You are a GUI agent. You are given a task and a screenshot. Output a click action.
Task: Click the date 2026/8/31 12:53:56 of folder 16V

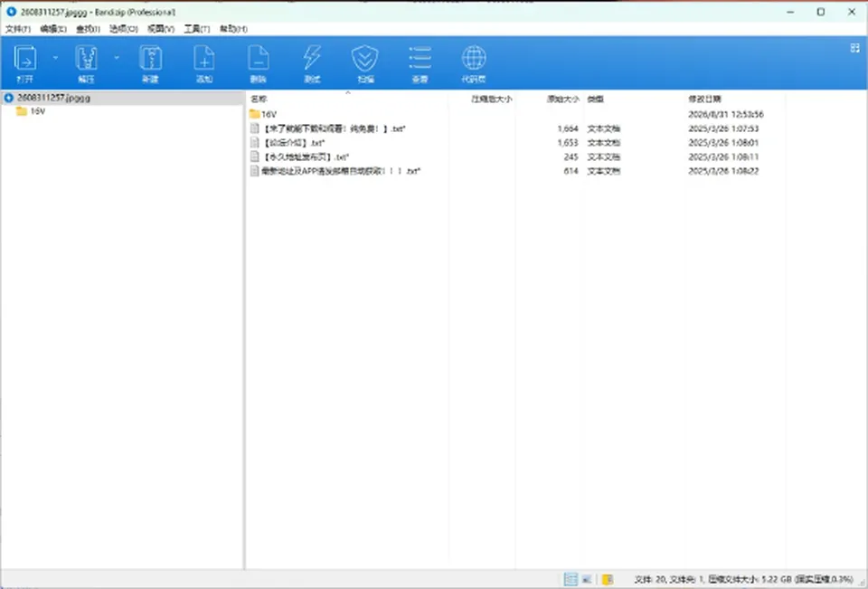[x=726, y=114]
